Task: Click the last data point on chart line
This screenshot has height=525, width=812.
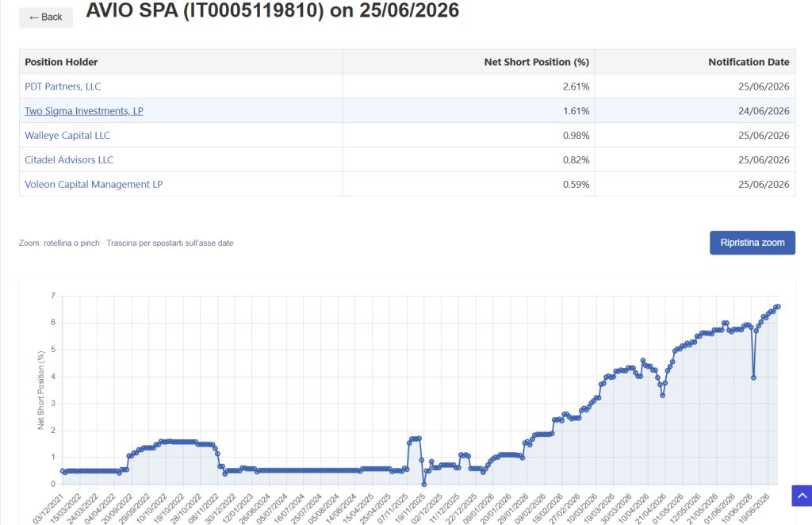Action: (778, 306)
